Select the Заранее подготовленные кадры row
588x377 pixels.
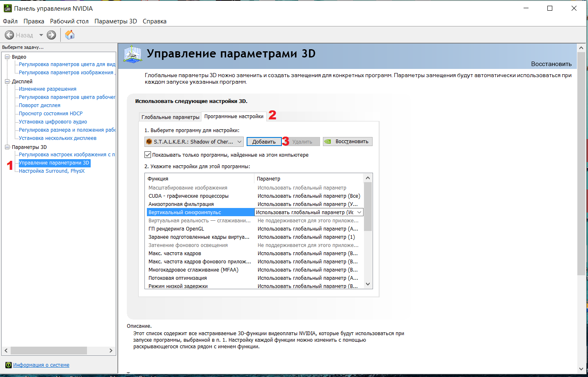tap(255, 237)
